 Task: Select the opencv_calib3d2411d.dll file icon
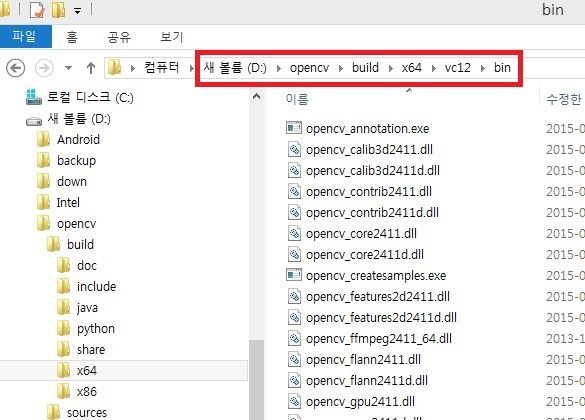(x=294, y=170)
